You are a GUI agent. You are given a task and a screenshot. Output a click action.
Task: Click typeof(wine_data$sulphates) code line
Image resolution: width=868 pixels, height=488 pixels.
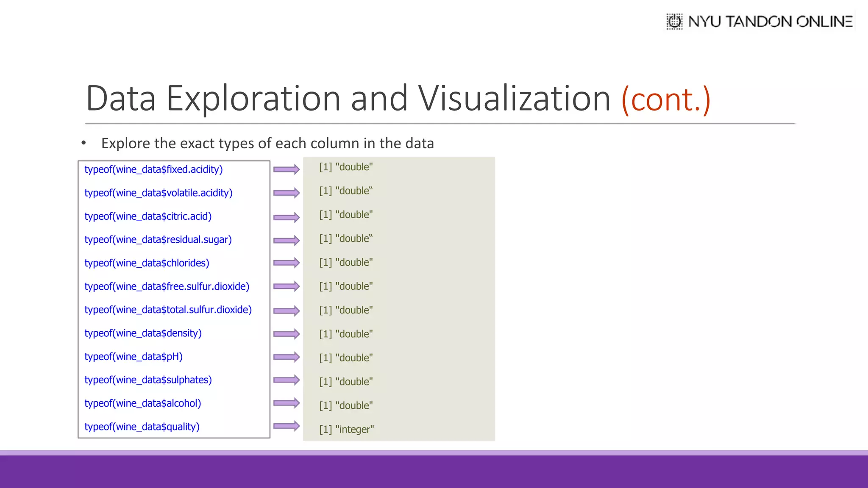tap(148, 380)
